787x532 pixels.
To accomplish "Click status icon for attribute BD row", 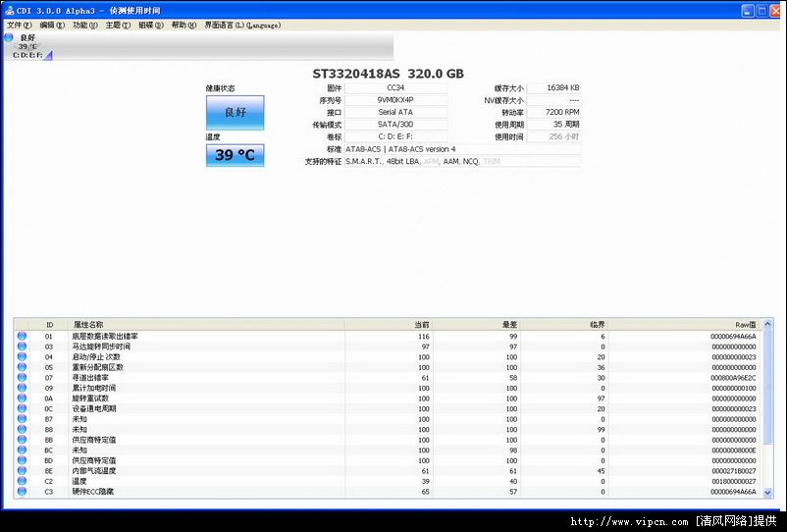I will coord(23,460).
